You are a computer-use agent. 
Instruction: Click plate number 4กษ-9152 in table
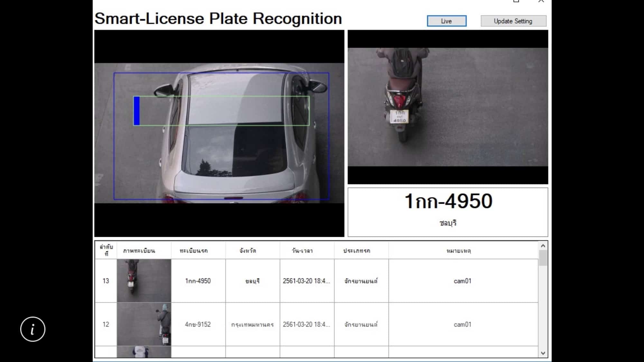coord(198,324)
